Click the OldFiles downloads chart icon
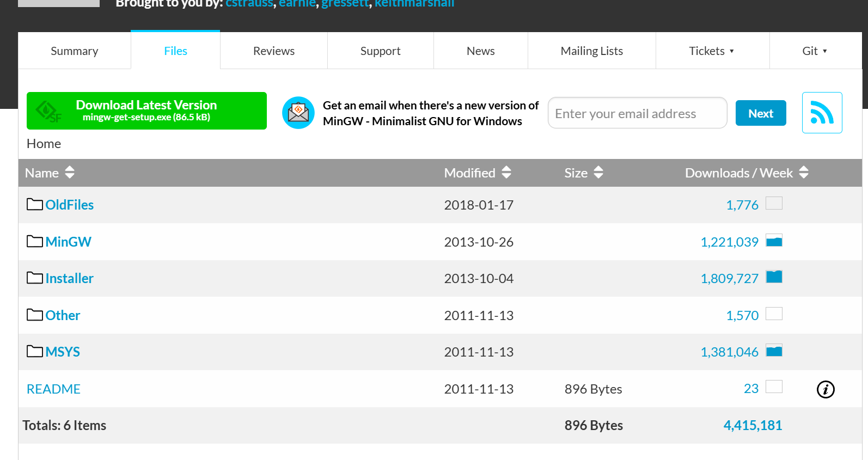868x460 pixels. (774, 203)
